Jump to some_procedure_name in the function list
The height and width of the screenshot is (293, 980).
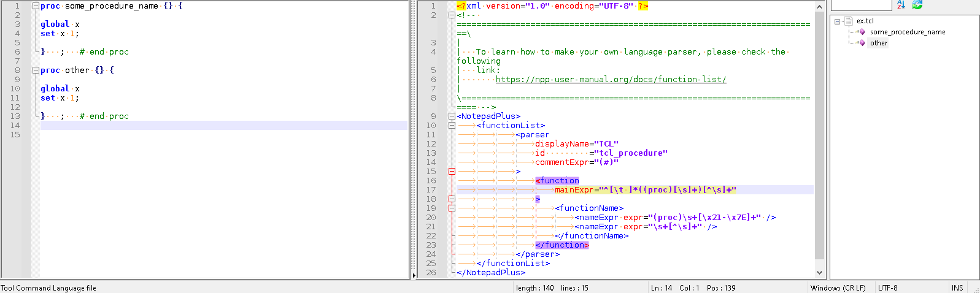pyautogui.click(x=908, y=32)
